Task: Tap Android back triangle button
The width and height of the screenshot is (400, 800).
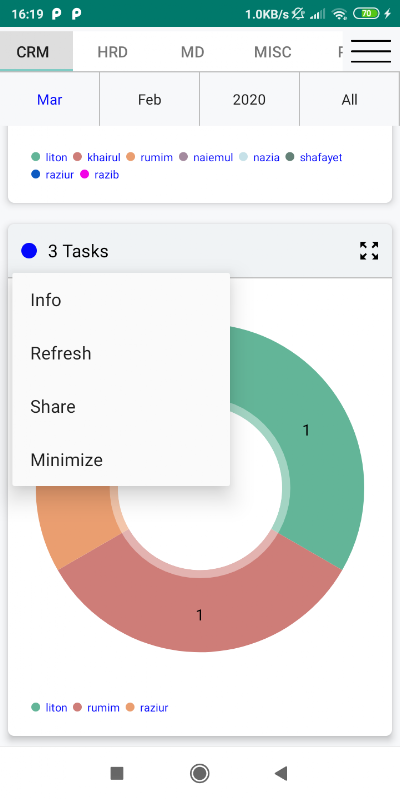Action: (281, 773)
